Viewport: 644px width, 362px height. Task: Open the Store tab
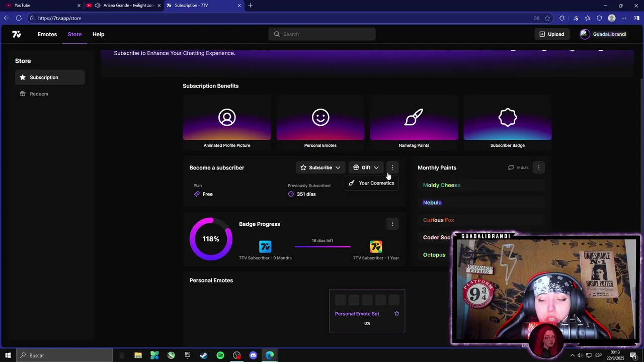coord(74,34)
